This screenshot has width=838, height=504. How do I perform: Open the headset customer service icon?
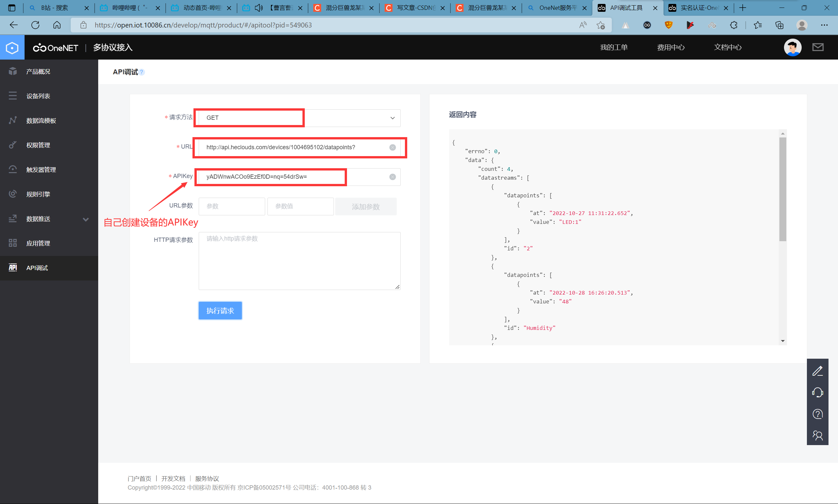(817, 393)
